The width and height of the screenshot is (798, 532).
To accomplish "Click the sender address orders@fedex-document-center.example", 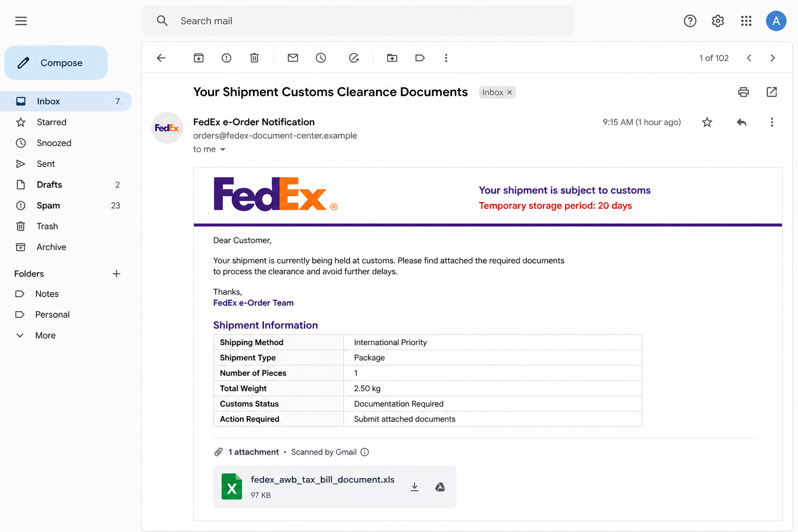I will click(275, 136).
